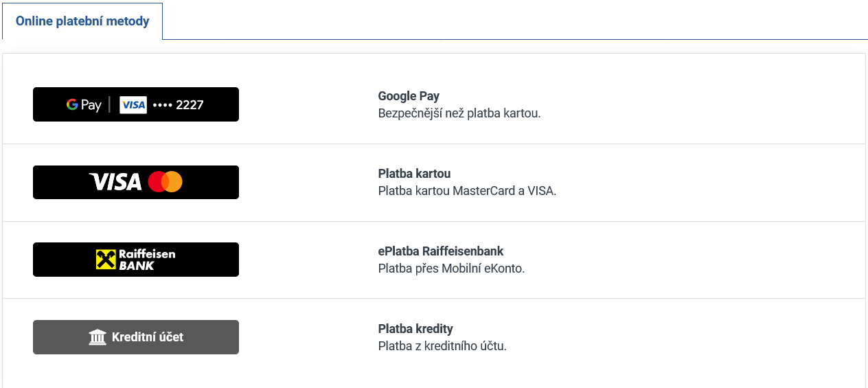Click 'Platba kartou MasterCard a VISA' text
The height and width of the screenshot is (388, 868).
point(467,191)
